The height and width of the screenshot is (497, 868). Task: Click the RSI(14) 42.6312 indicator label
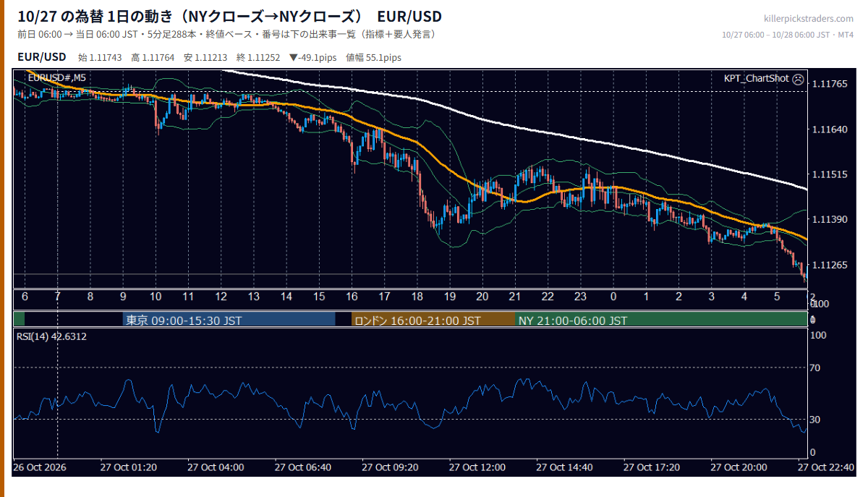point(51,336)
